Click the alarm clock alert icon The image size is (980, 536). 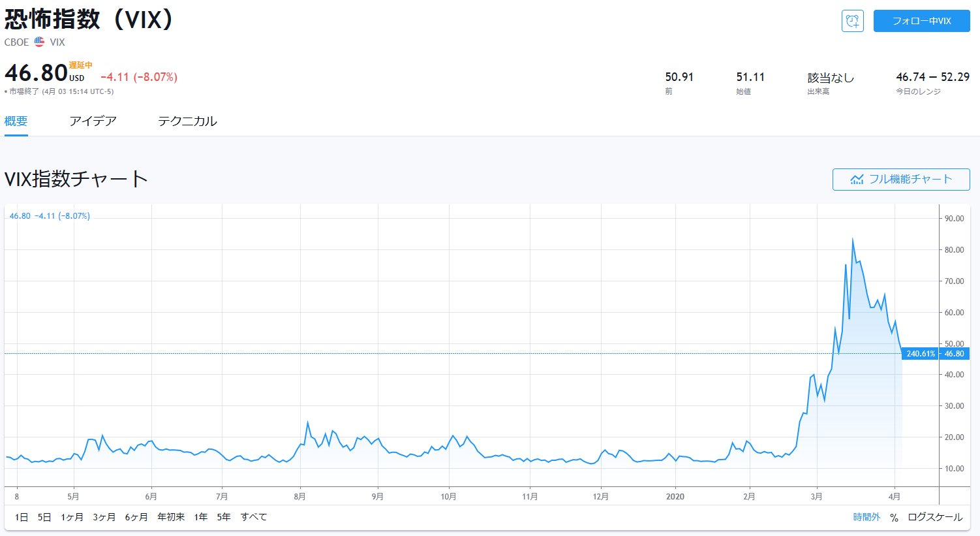tap(852, 21)
